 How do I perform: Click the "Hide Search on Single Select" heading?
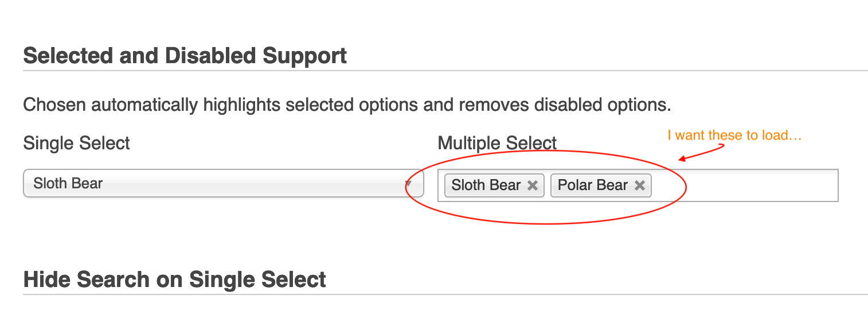click(x=174, y=280)
